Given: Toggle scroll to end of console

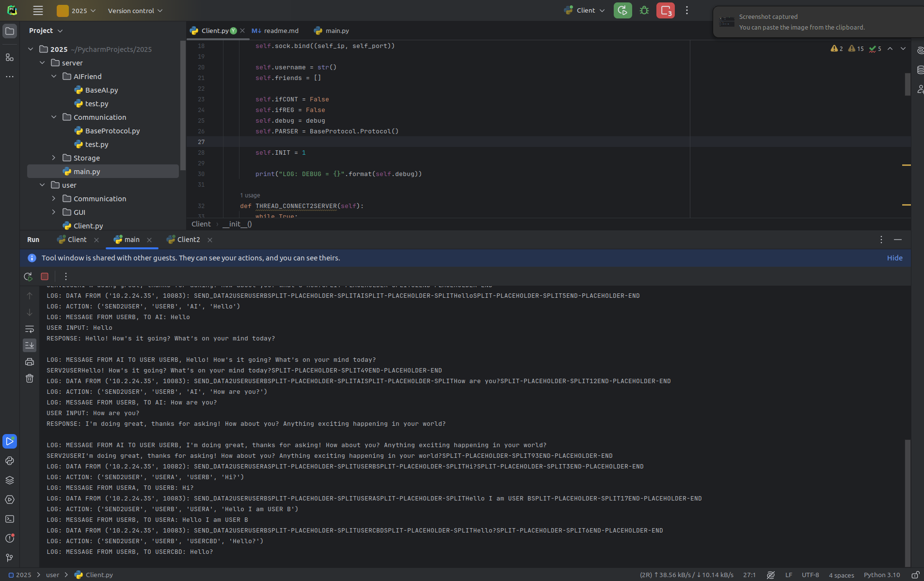Looking at the screenshot, I should tap(30, 345).
